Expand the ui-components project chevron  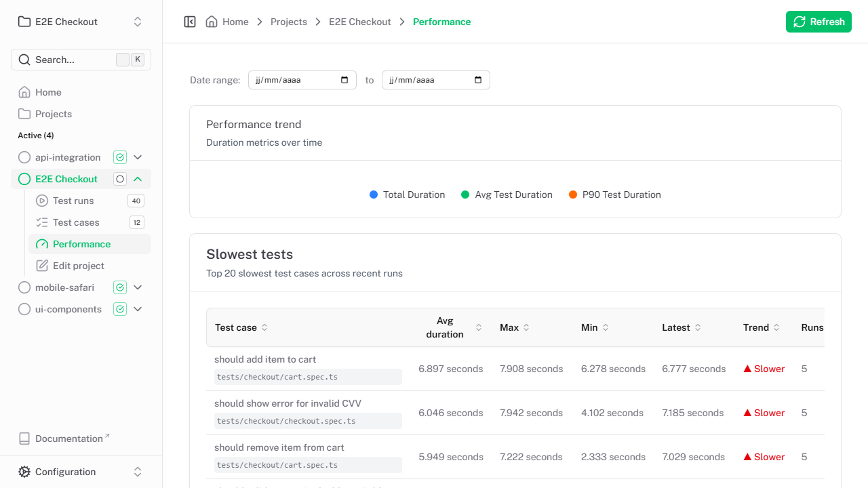(x=138, y=309)
